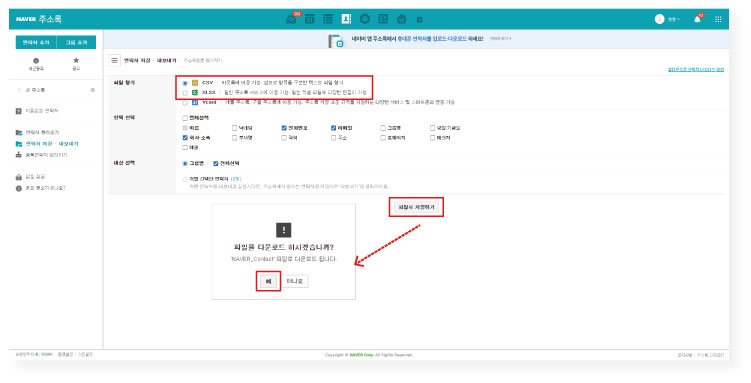Image resolution: width=751 pixels, height=383 pixels.
Task: Check the 메신저 checkbox
Action: coord(432,138)
